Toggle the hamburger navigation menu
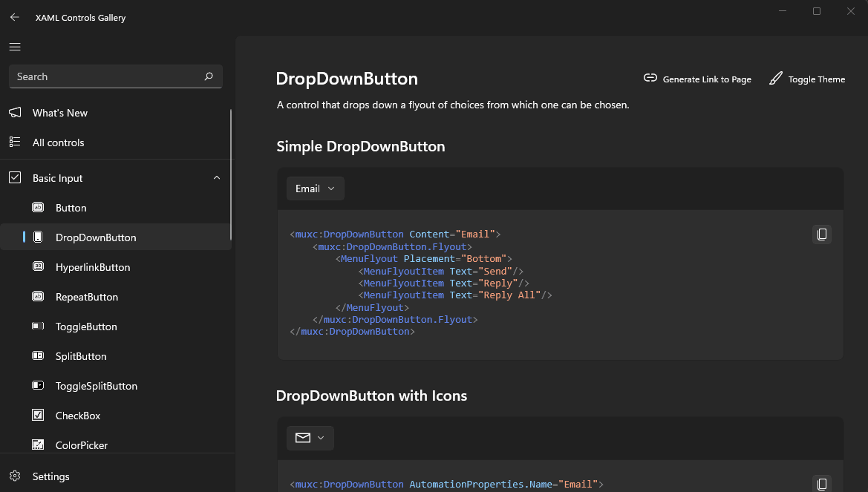The height and width of the screenshot is (492, 868). 15,47
